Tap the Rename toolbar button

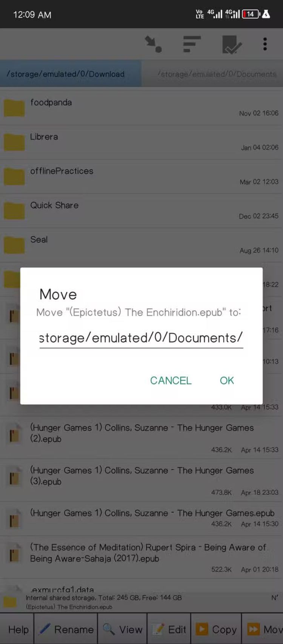pyautogui.click(x=66, y=629)
